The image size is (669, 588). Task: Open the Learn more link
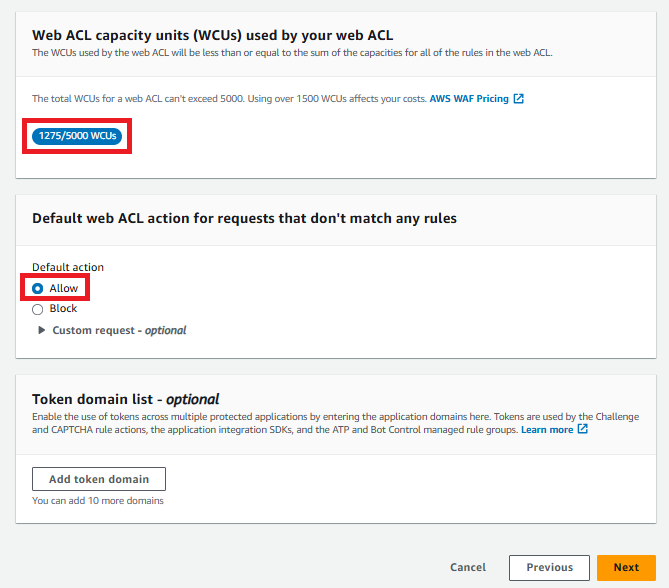[x=547, y=430]
